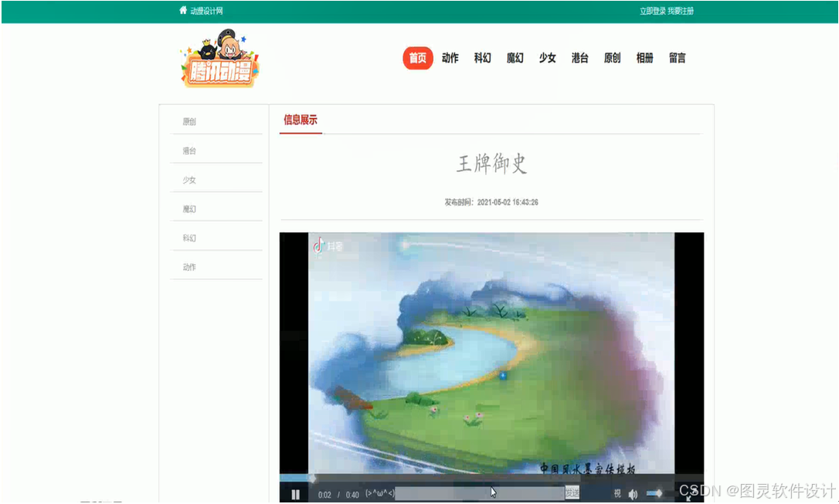Open the 魔幻 navigation menu item
Image resolution: width=839 pixels, height=504 pixels.
515,58
